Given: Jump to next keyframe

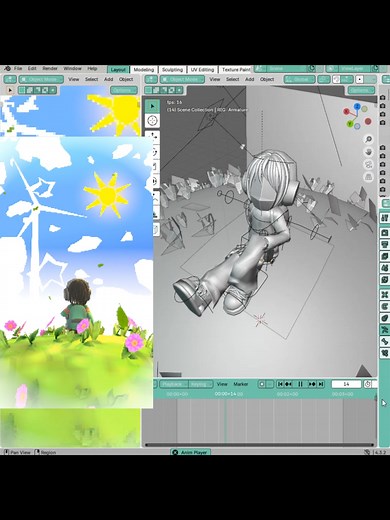Looking at the screenshot, I should (x=312, y=384).
